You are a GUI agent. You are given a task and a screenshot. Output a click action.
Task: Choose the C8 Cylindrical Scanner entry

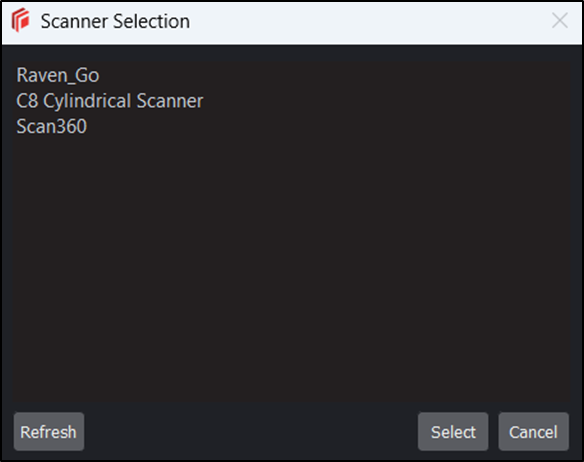(110, 101)
